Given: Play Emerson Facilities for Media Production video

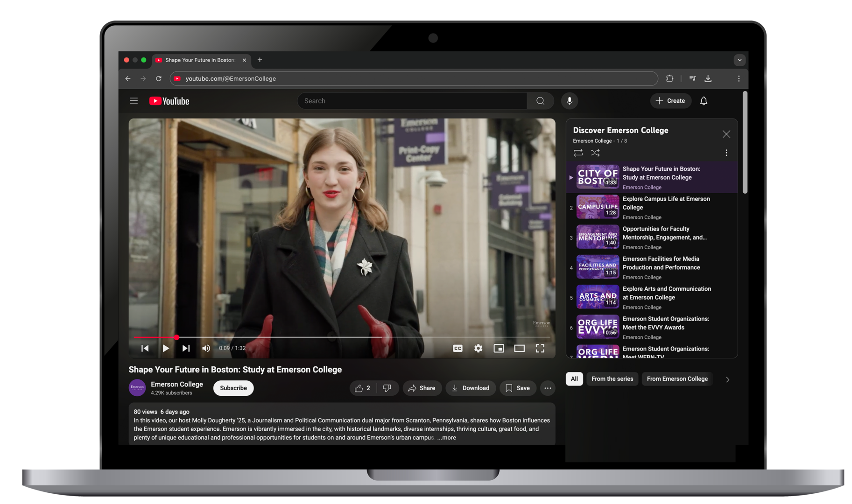Looking at the screenshot, I should [652, 267].
